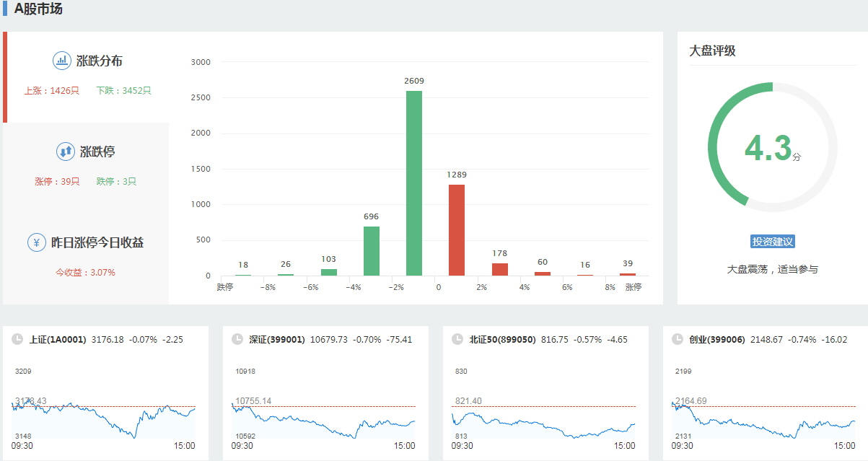Viewport: 868px width, 461px height.
Task: Click the 涨跌停 up-down arrows icon
Action: tap(65, 152)
